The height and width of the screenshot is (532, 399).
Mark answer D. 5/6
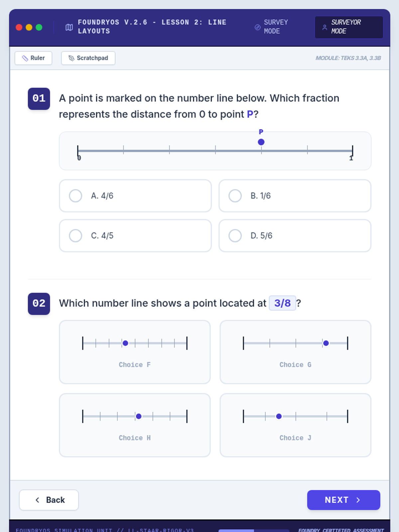point(235,236)
